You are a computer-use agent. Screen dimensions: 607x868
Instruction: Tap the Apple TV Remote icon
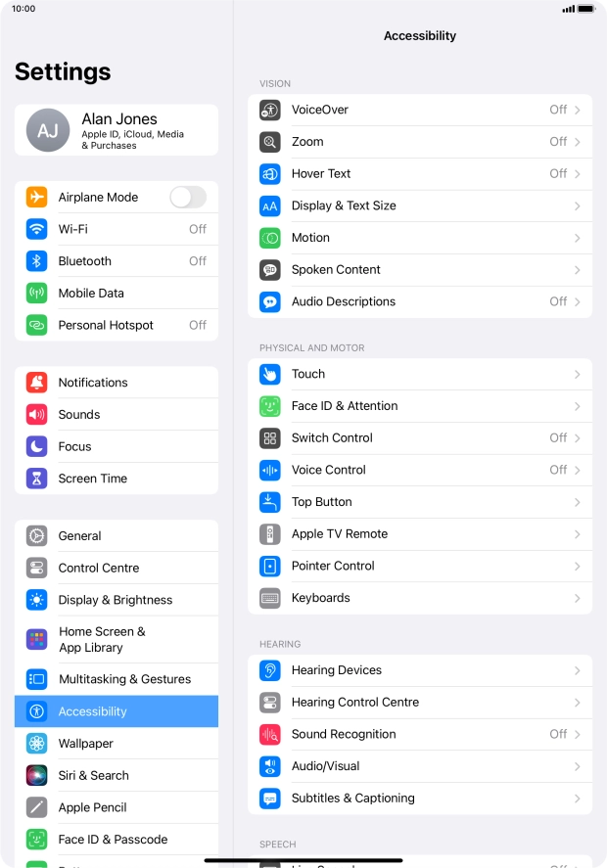point(269,534)
